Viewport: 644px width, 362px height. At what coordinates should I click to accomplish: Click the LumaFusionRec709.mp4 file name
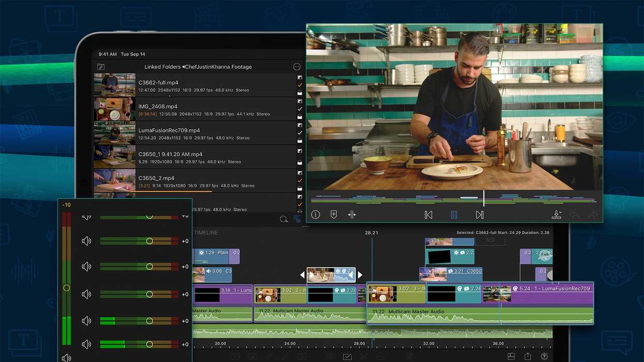169,130
